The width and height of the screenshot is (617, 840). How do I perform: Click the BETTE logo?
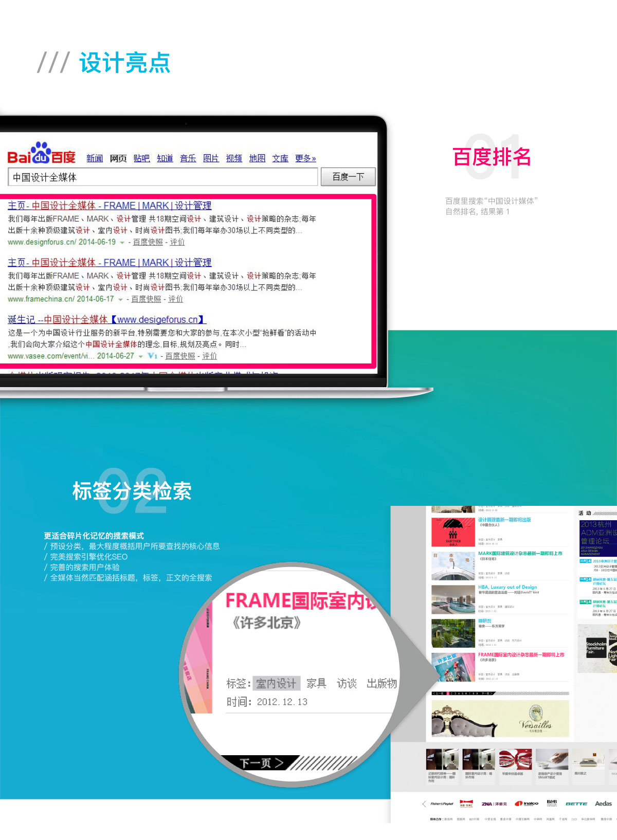pos(576,804)
